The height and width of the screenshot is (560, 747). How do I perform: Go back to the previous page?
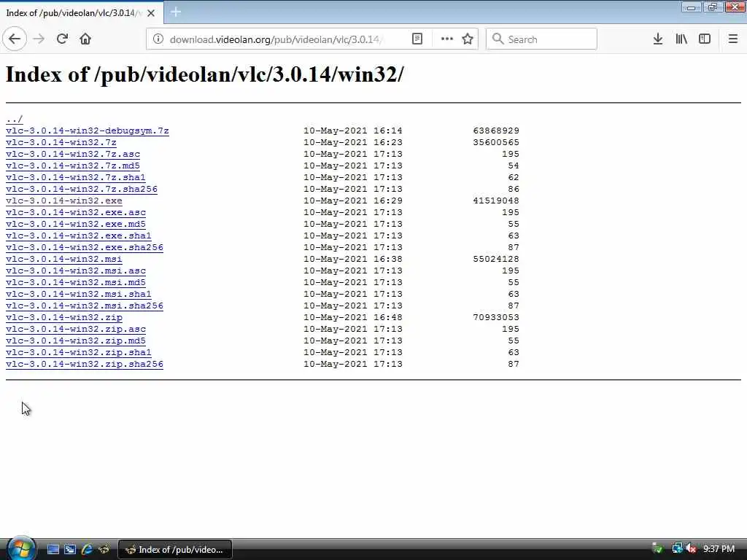[15, 39]
